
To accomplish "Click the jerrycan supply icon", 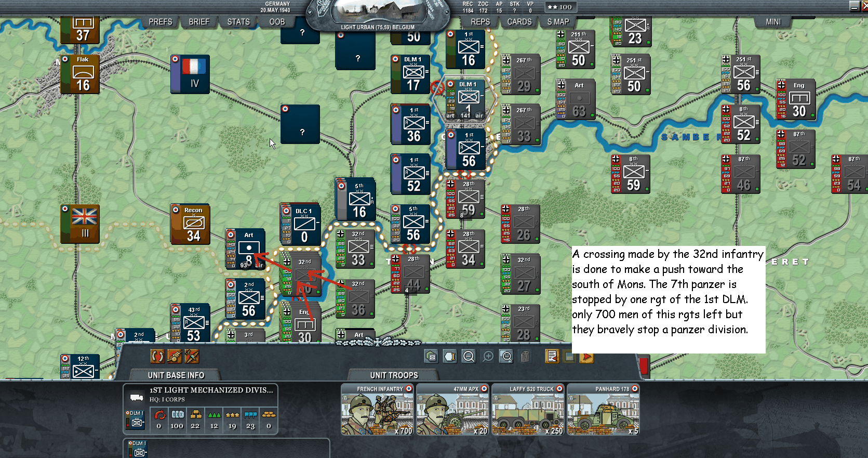I will pyautogui.click(x=525, y=356).
